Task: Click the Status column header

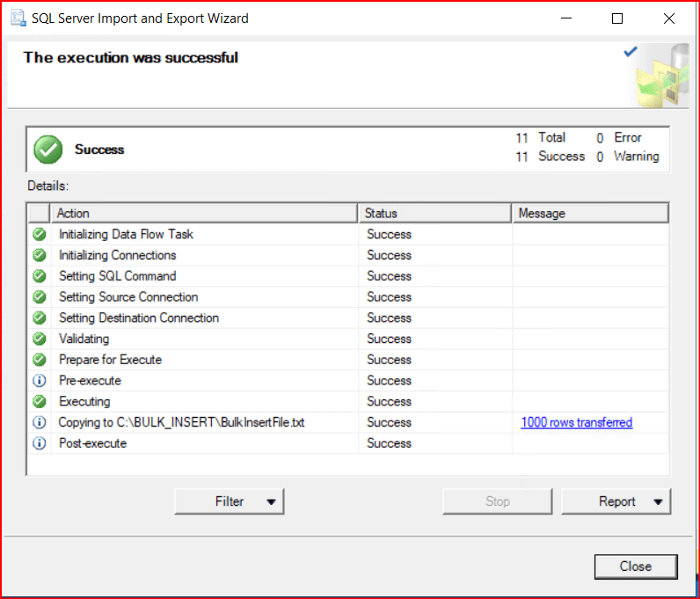Action: point(435,213)
